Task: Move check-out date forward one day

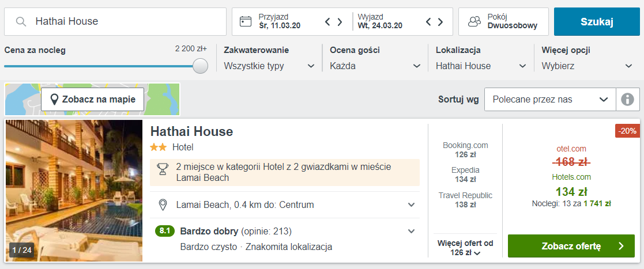Action: click(x=440, y=22)
